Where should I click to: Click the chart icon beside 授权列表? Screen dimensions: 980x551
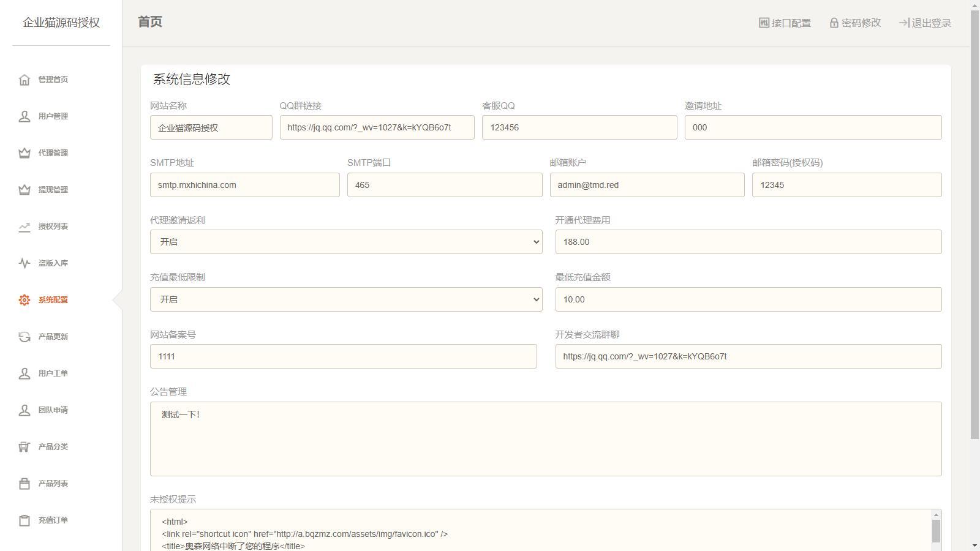click(x=24, y=227)
